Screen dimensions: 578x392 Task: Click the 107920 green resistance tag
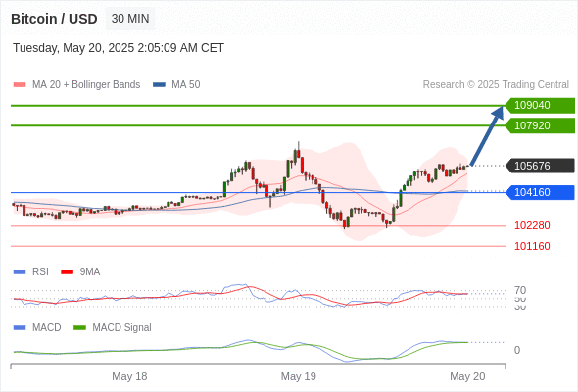(x=540, y=125)
